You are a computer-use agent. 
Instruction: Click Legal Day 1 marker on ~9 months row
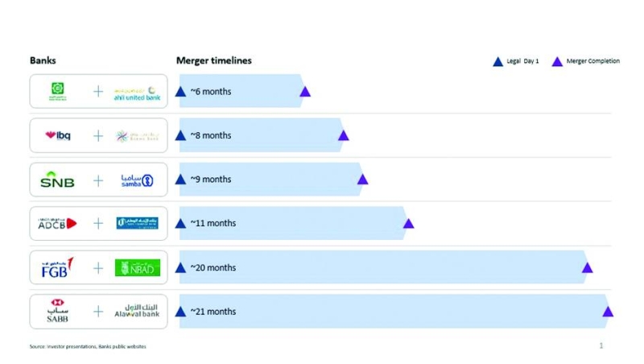[181, 180]
